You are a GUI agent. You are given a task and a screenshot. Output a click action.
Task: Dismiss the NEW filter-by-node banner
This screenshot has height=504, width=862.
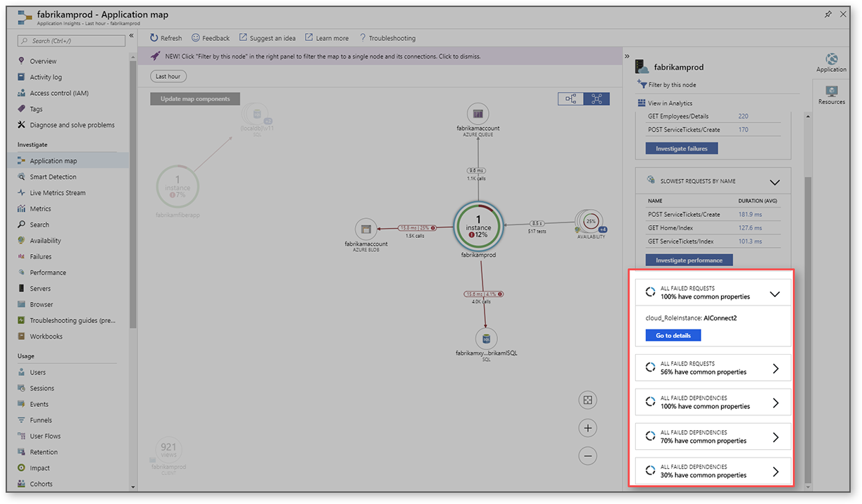click(x=380, y=56)
